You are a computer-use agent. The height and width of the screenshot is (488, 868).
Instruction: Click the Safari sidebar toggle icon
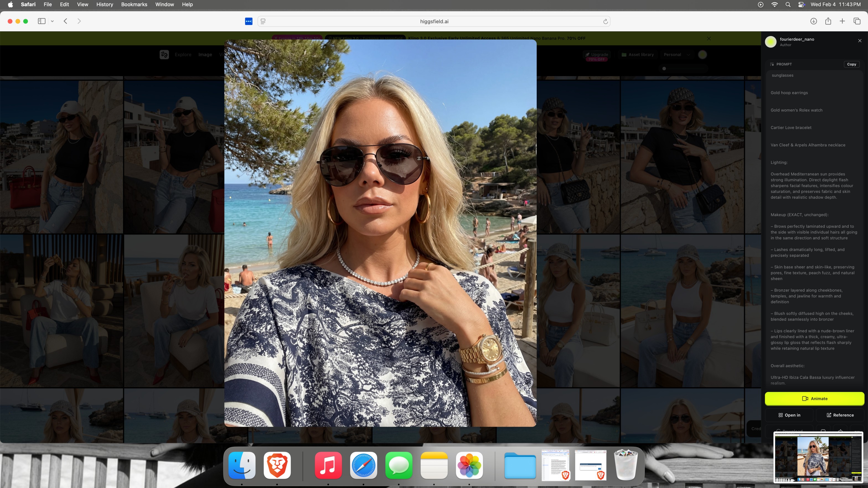pos(42,21)
